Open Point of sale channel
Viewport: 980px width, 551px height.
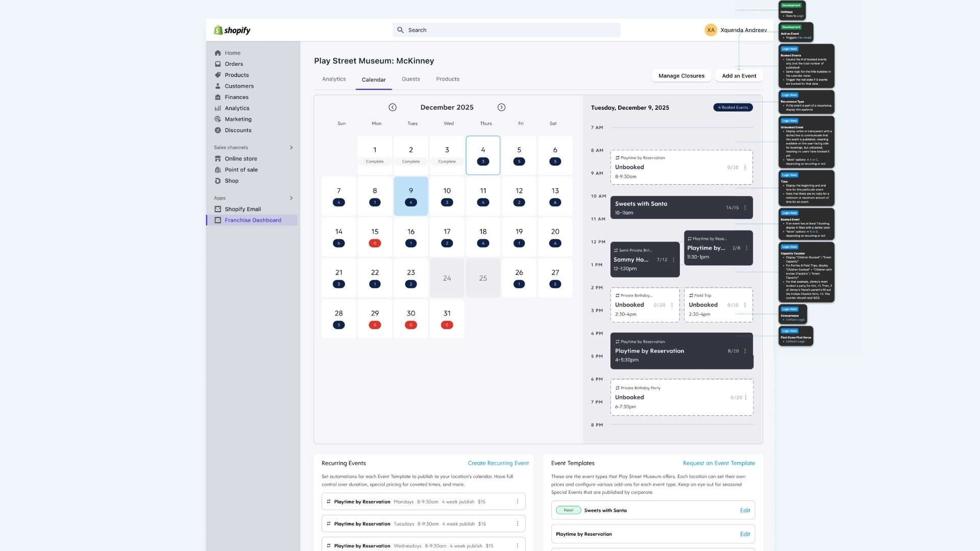point(241,170)
